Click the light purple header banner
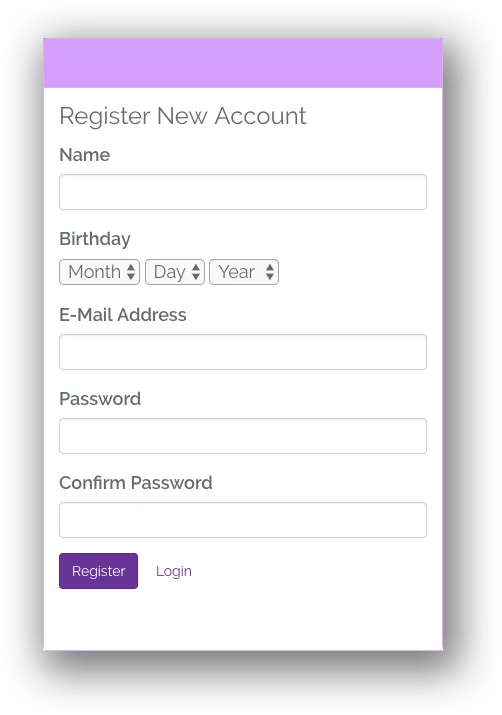502x715 pixels. click(x=243, y=63)
